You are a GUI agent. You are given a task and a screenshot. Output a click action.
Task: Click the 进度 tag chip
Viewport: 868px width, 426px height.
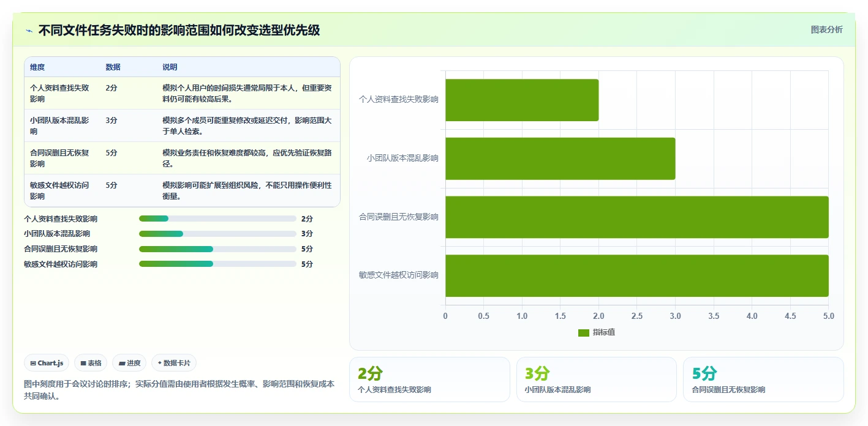[x=129, y=363]
